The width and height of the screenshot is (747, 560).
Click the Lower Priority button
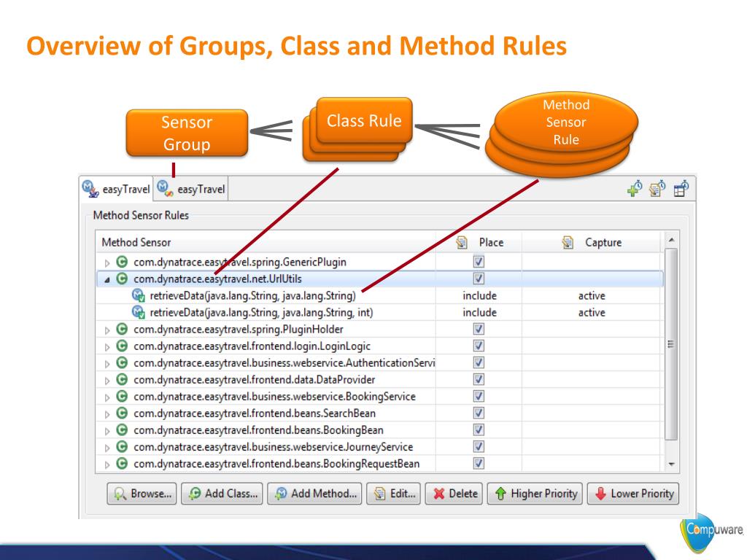tap(633, 494)
